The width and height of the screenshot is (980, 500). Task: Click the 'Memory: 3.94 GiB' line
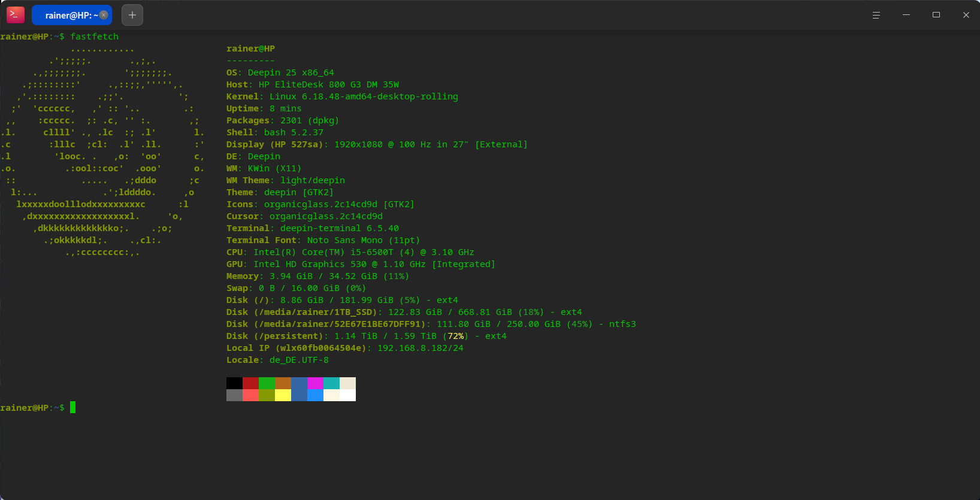(x=318, y=276)
